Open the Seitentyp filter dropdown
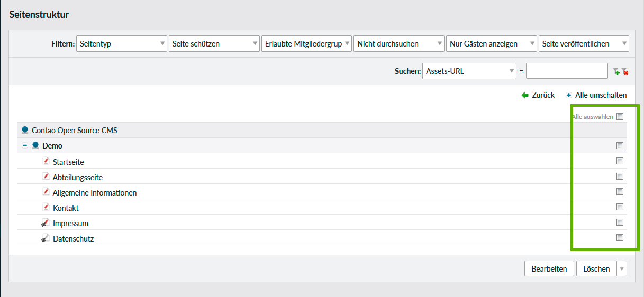 (122, 44)
